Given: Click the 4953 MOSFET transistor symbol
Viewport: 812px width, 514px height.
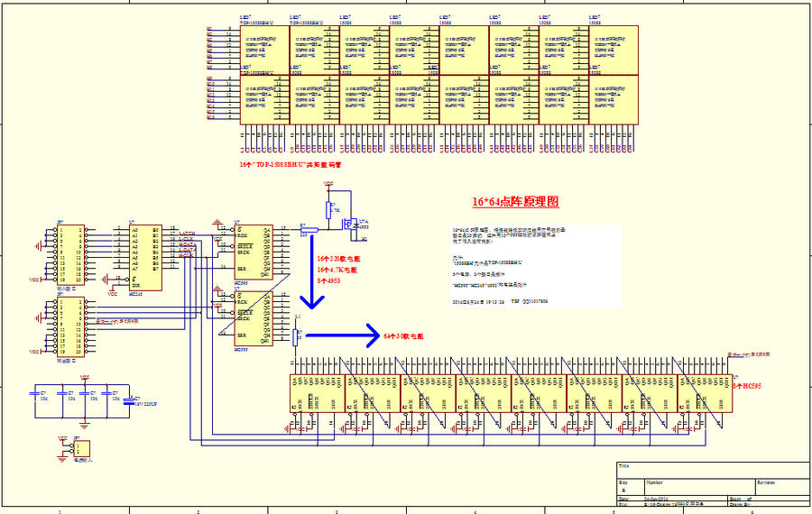Looking at the screenshot, I should tap(364, 225).
